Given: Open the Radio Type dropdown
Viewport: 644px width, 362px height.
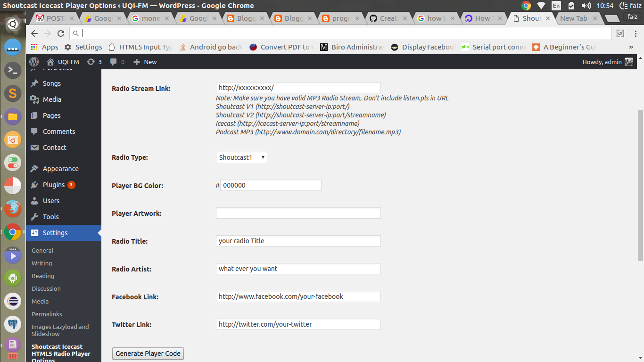Looking at the screenshot, I should pos(241,157).
